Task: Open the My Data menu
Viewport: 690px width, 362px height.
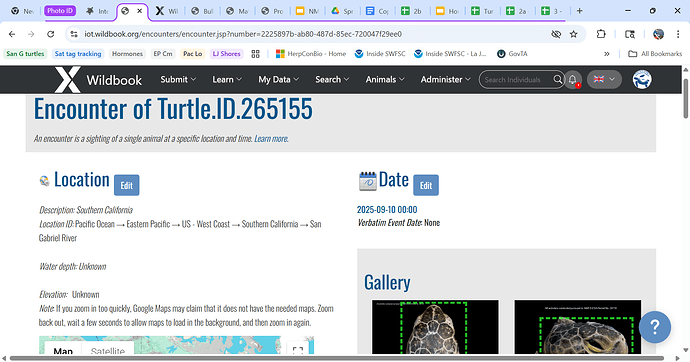Action: pyautogui.click(x=278, y=80)
